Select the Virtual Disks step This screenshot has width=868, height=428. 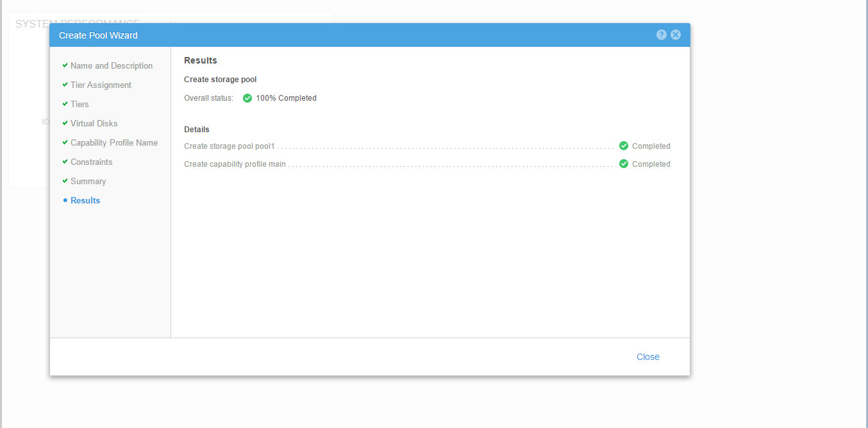tap(94, 123)
